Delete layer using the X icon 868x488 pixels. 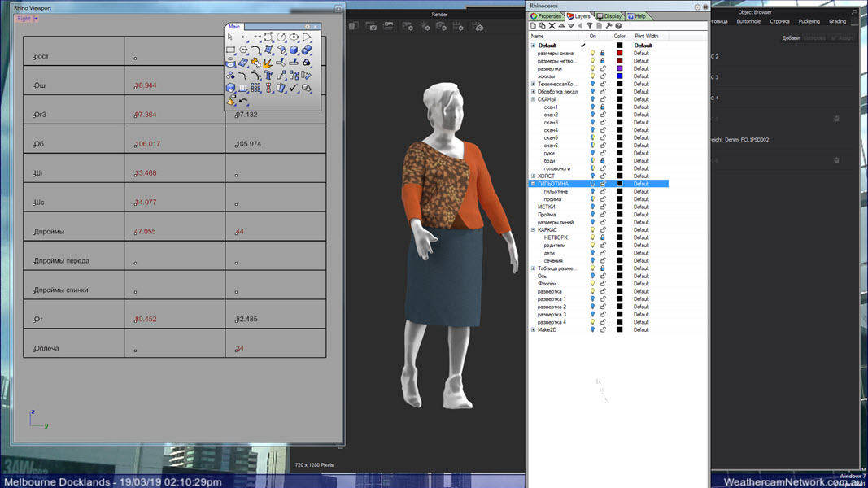click(552, 26)
